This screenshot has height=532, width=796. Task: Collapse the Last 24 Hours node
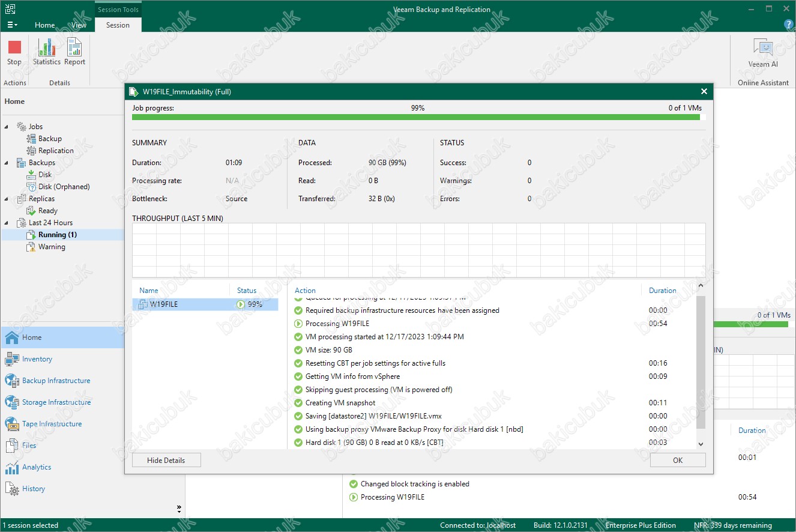point(7,223)
